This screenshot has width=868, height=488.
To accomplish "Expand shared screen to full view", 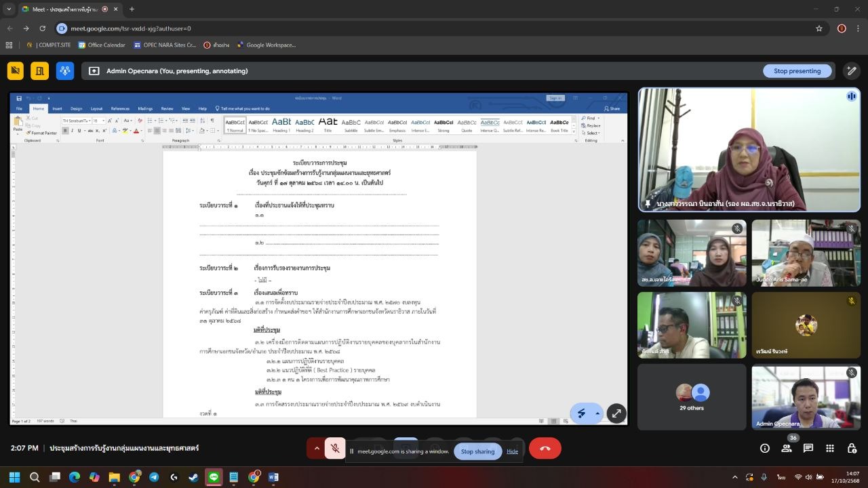I will (x=616, y=413).
